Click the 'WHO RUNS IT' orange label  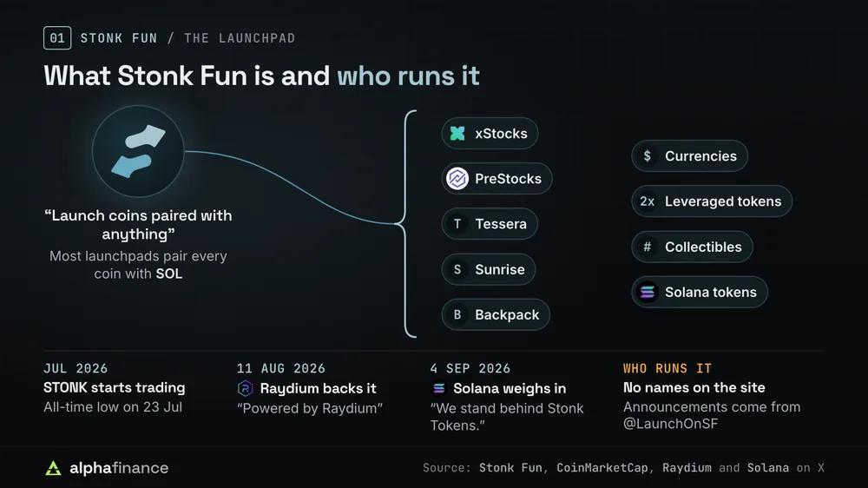pyautogui.click(x=667, y=368)
